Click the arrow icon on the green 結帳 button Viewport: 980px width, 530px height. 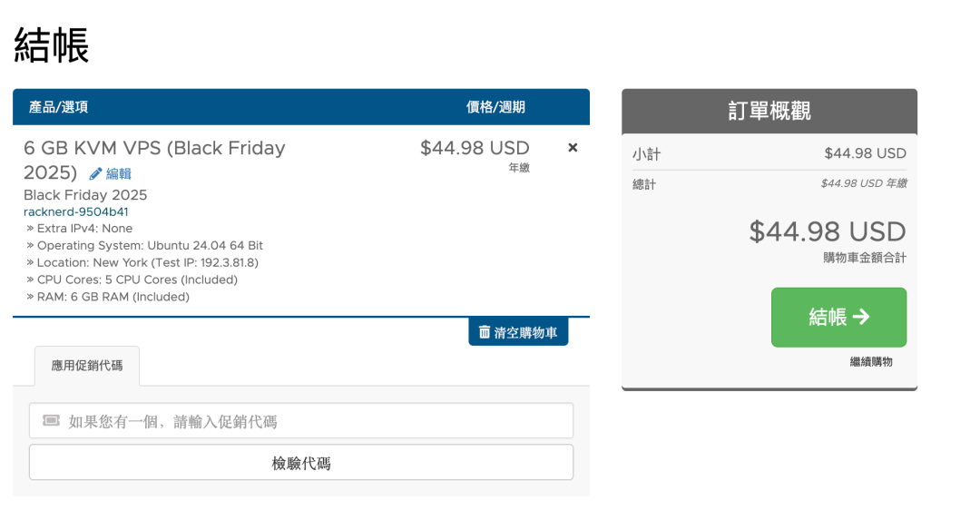[x=861, y=317]
